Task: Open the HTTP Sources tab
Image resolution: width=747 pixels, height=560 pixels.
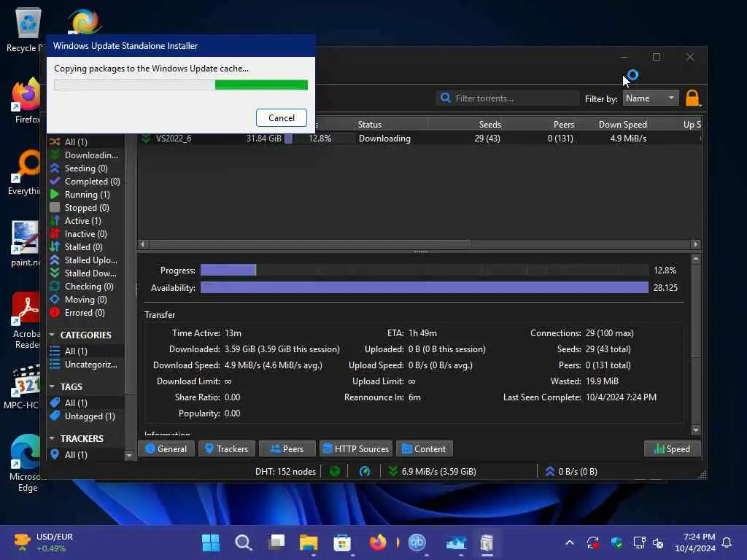Action: (x=356, y=448)
